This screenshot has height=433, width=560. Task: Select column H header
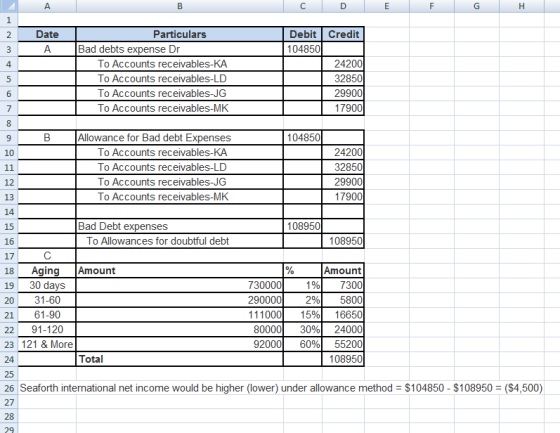click(x=522, y=6)
